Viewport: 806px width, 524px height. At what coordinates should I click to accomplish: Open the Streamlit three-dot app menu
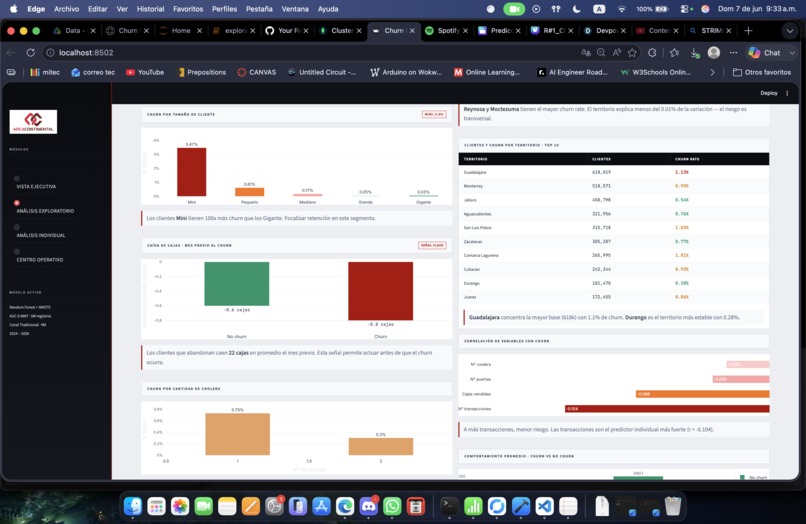pos(787,93)
